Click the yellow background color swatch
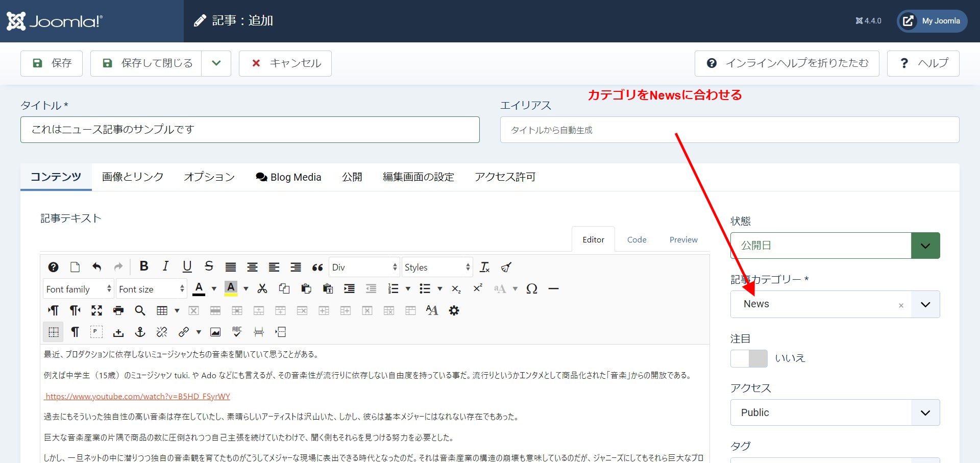 click(x=231, y=288)
